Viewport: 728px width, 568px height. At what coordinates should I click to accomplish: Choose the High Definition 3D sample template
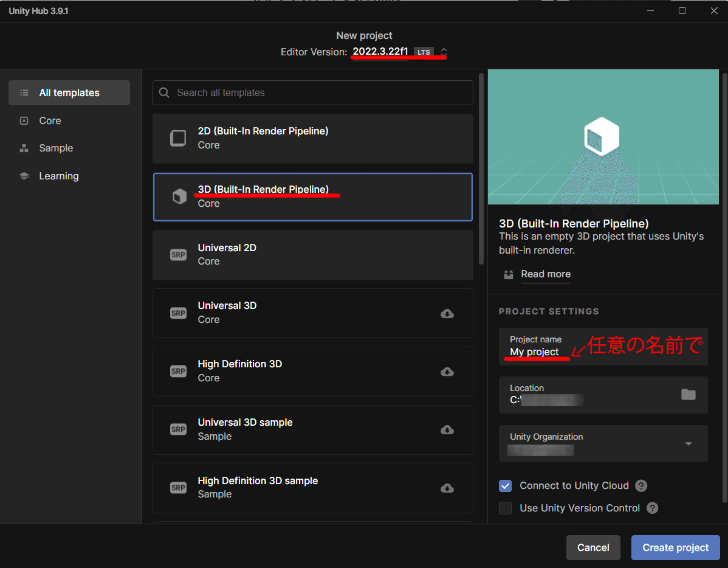click(313, 488)
